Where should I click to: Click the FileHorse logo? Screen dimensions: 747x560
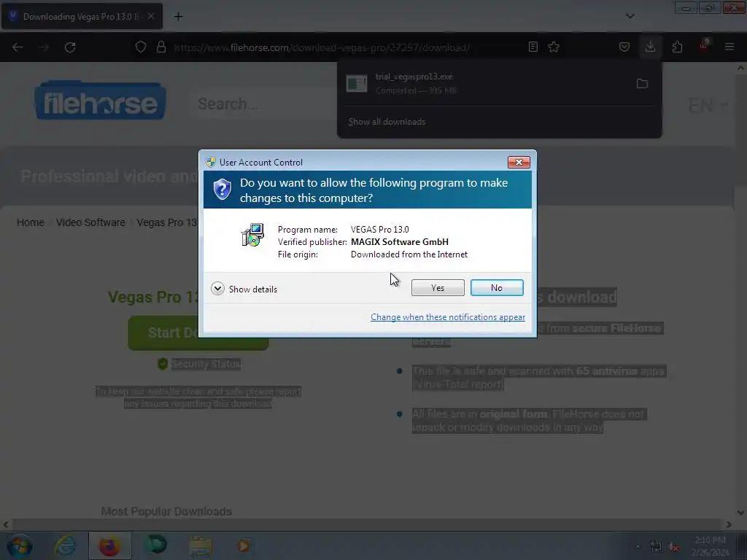pyautogui.click(x=100, y=101)
